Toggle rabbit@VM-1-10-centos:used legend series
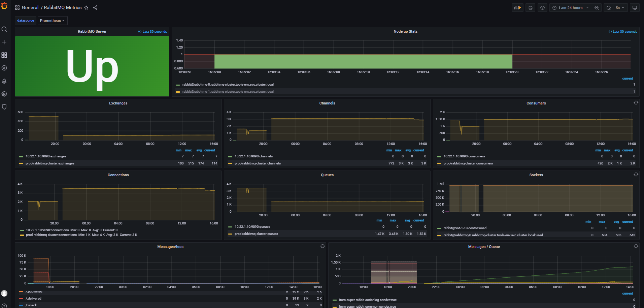The width and height of the screenshot is (644, 308). pos(465,228)
